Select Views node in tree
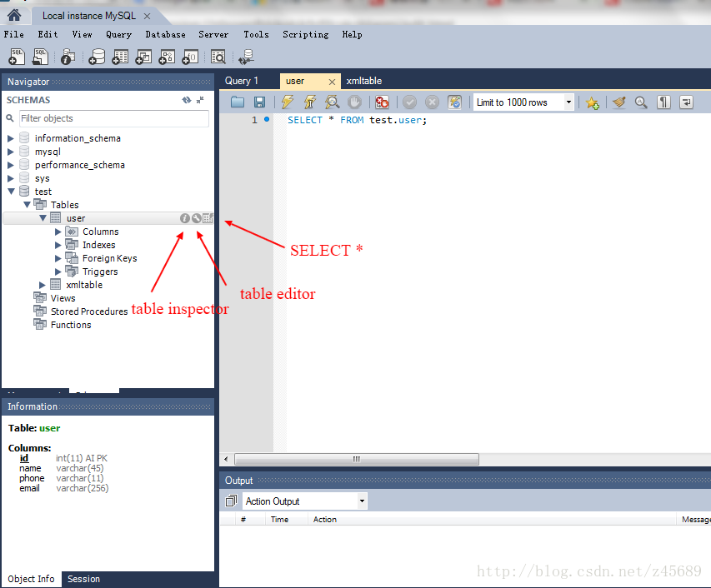 (x=63, y=298)
